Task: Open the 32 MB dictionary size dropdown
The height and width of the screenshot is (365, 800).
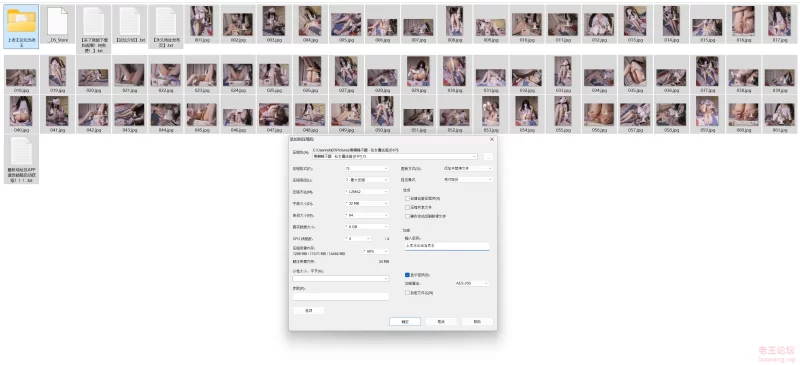Action: pos(366,203)
